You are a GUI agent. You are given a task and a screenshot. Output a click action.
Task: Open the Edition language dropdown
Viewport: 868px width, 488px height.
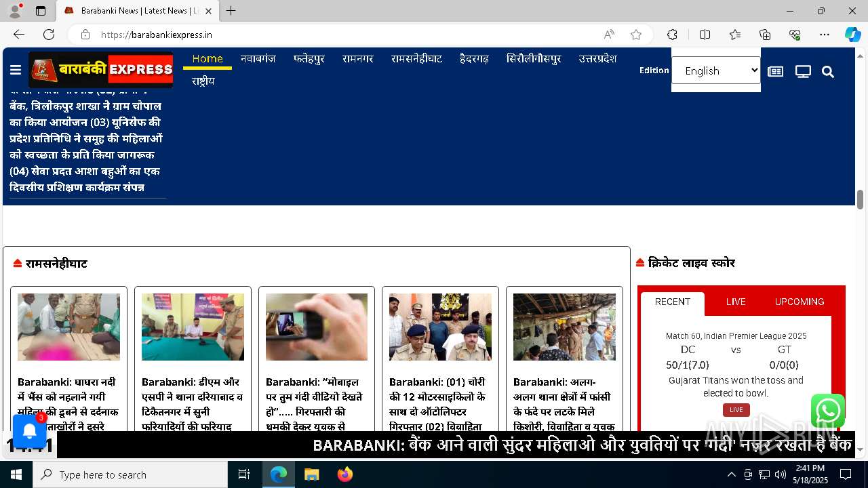[716, 70]
